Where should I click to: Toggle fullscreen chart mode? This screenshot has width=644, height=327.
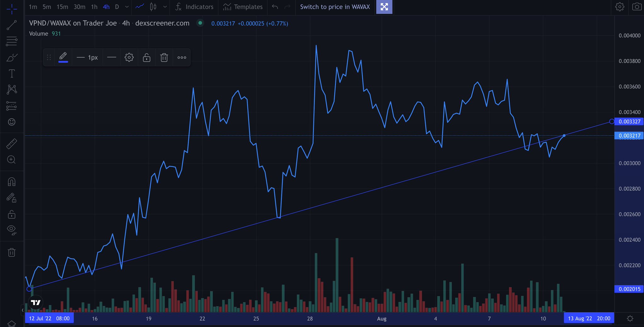(x=384, y=7)
